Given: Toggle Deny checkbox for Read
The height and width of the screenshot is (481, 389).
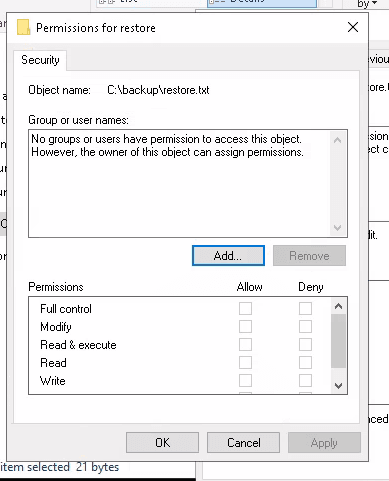Looking at the screenshot, I should tap(305, 363).
